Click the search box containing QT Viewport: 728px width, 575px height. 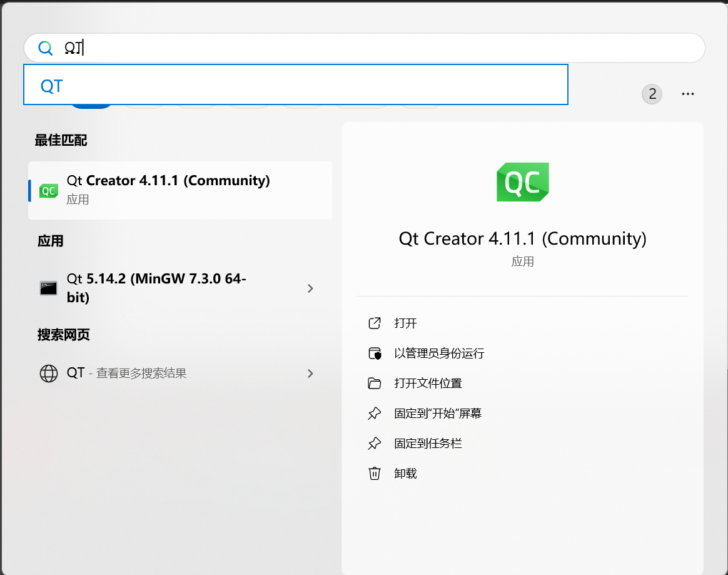[365, 48]
